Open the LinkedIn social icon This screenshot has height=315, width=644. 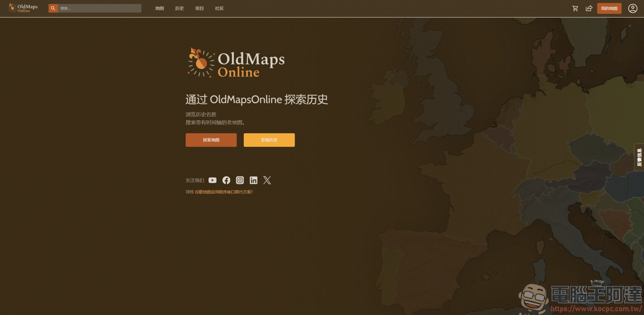point(253,180)
